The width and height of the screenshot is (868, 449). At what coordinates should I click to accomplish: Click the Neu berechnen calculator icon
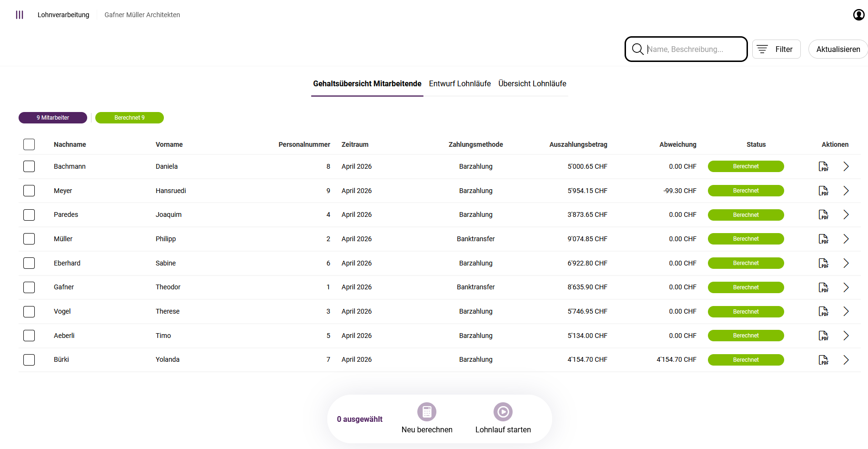point(427,412)
